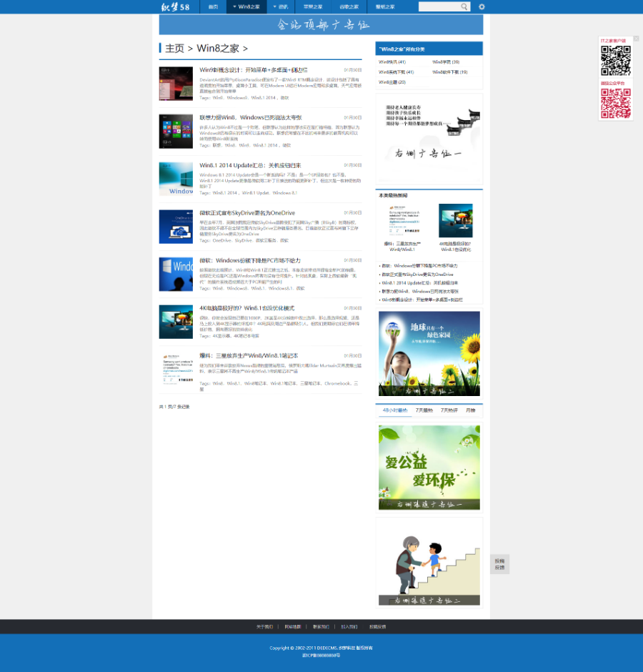Click sidebar list item 微软正式宣布SkyDrive更名为OneDrive
The height and width of the screenshot is (672, 643).
(418, 275)
